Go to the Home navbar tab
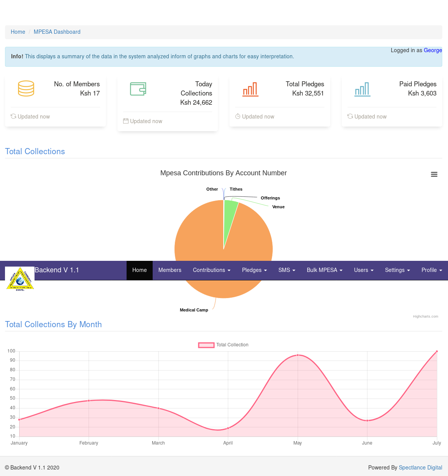Viewport: 448px width, 476px height. (139, 270)
